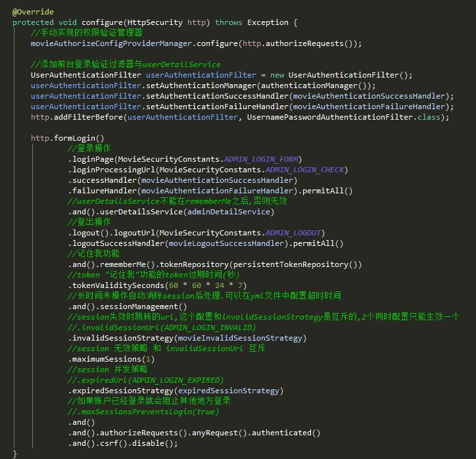Click comment about token过期时间(秒)
476x459 pixels.
point(153,275)
